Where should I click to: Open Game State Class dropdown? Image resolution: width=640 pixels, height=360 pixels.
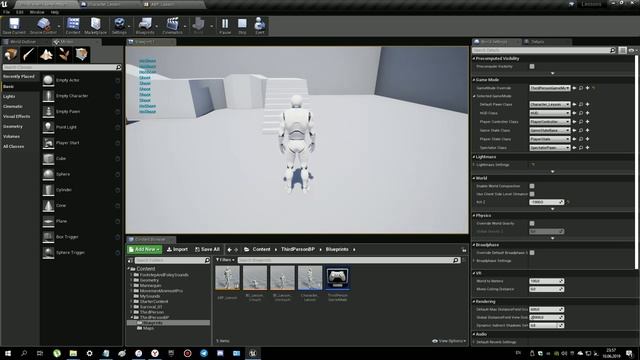[x=550, y=130]
